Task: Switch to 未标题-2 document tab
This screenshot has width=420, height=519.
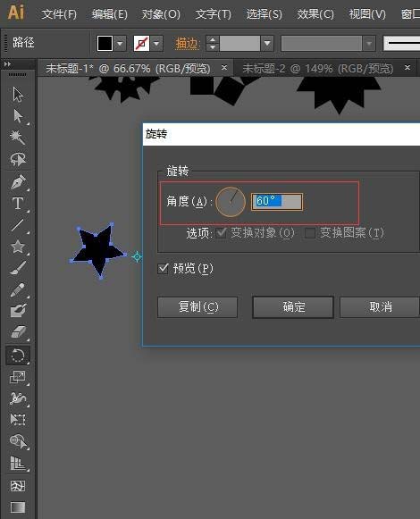Action: [x=317, y=69]
